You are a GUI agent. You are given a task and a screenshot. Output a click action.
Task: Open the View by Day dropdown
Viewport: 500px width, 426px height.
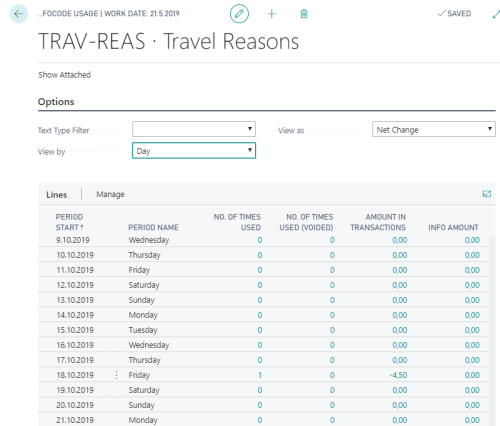(x=194, y=151)
